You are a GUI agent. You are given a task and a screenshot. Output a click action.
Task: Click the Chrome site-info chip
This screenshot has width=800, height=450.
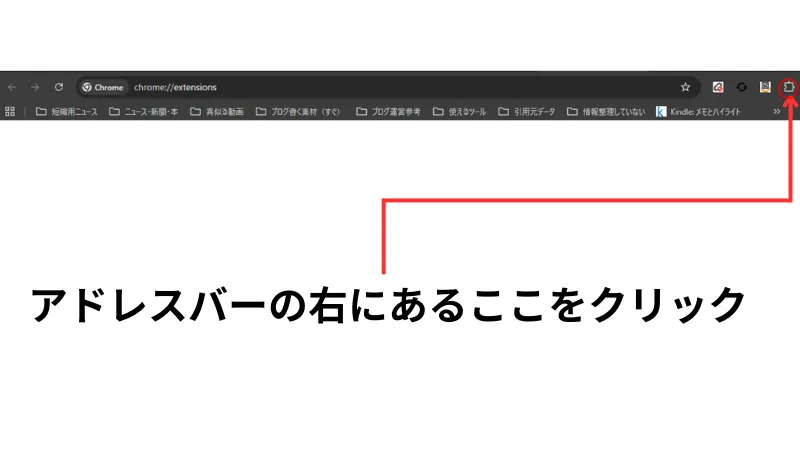[103, 87]
